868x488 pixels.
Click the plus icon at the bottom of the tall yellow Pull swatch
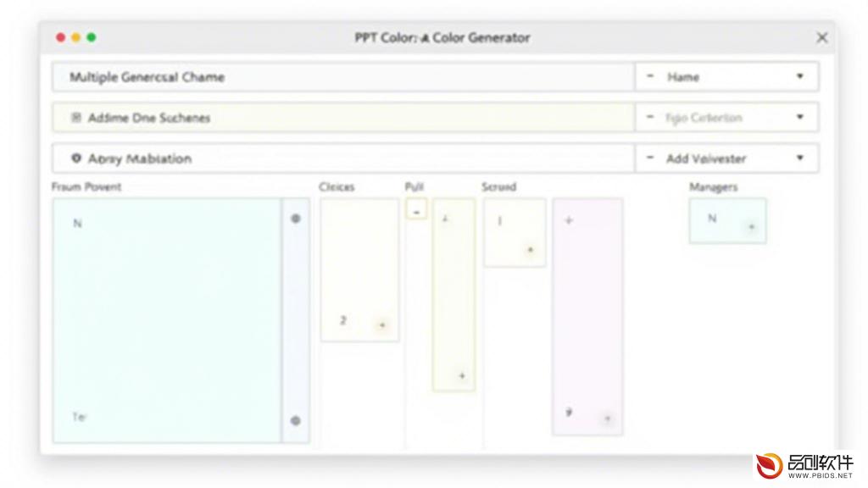[462, 375]
